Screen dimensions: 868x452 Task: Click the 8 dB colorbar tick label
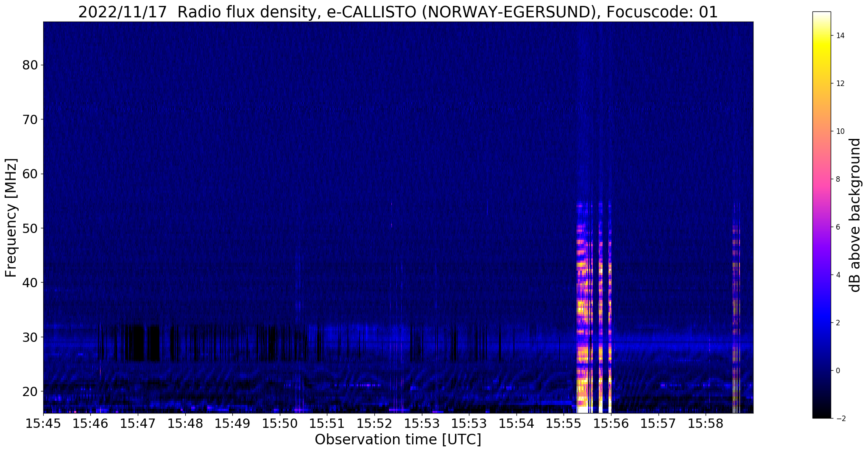837,179
